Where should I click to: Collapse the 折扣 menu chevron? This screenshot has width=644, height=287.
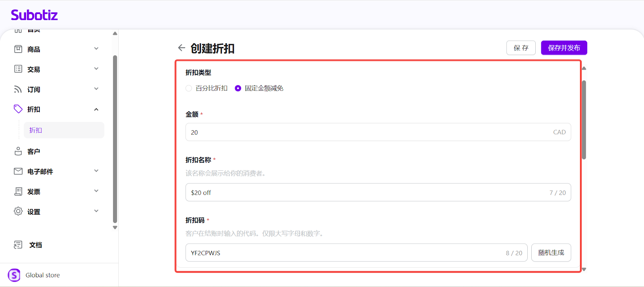(96, 109)
